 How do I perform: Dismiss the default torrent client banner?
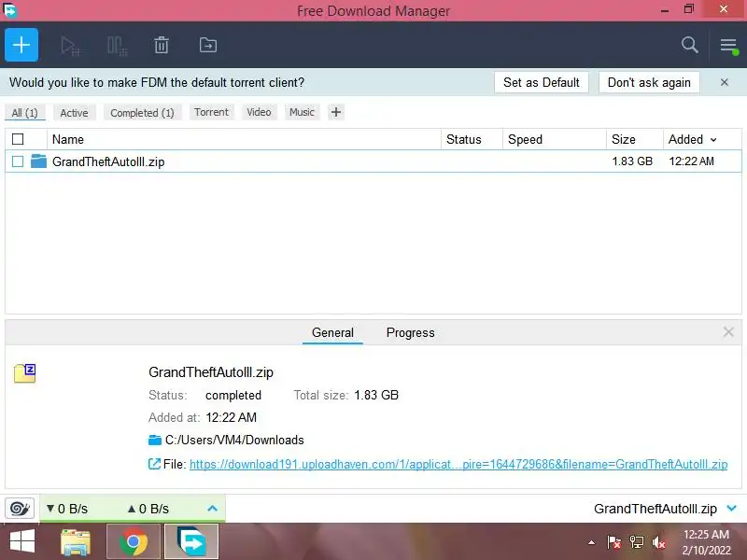725,82
